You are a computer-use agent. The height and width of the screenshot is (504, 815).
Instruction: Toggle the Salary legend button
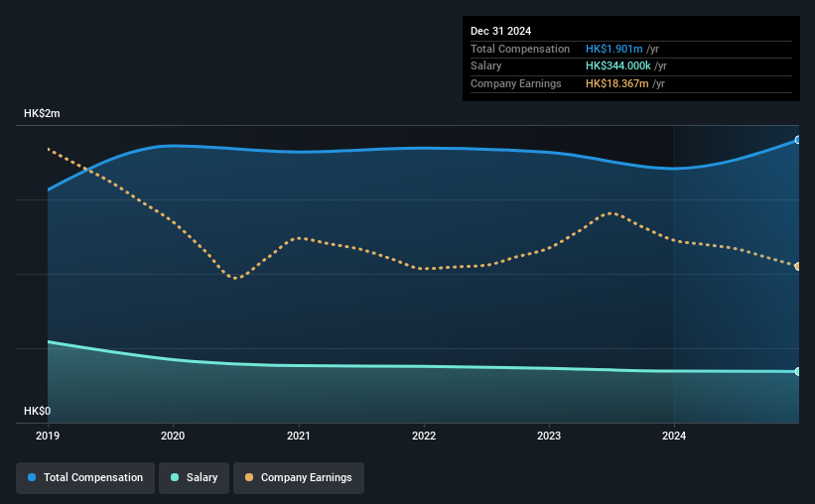tap(194, 477)
